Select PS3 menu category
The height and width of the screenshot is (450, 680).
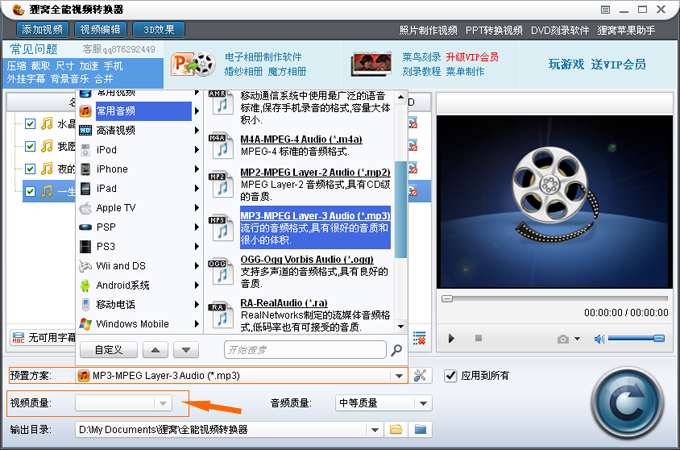pos(138,247)
